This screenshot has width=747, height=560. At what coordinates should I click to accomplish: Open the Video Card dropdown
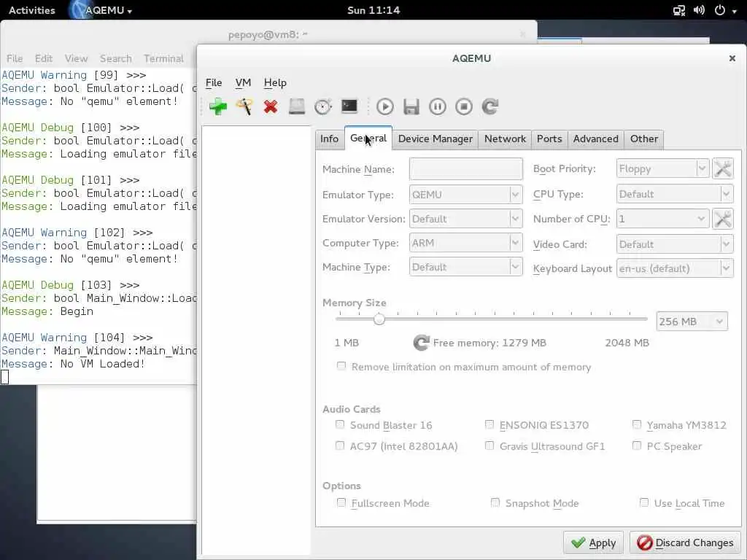(x=675, y=244)
